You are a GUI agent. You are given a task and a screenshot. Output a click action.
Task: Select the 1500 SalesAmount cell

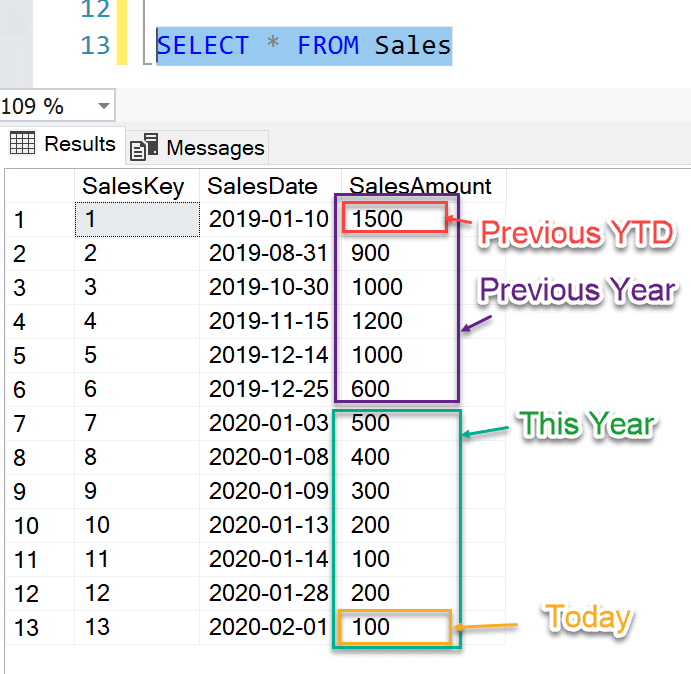coord(392,219)
